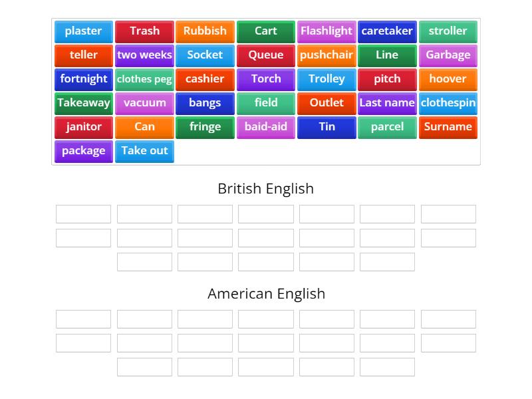Screen dimensions: 532x399
Task: Select the 'stroller' word tile
Action: tap(448, 31)
